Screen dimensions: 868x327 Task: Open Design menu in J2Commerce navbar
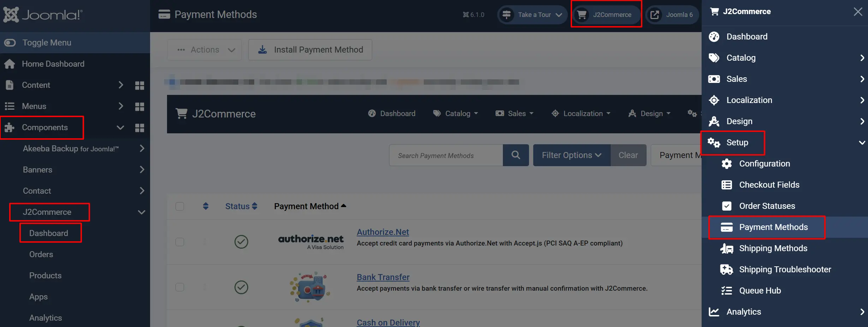tap(649, 114)
